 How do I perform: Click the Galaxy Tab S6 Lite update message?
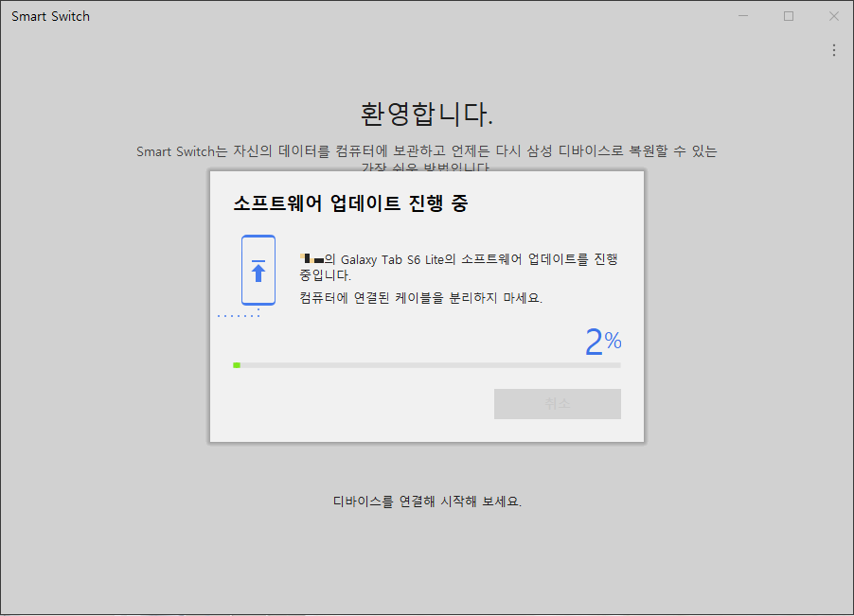[458, 267]
